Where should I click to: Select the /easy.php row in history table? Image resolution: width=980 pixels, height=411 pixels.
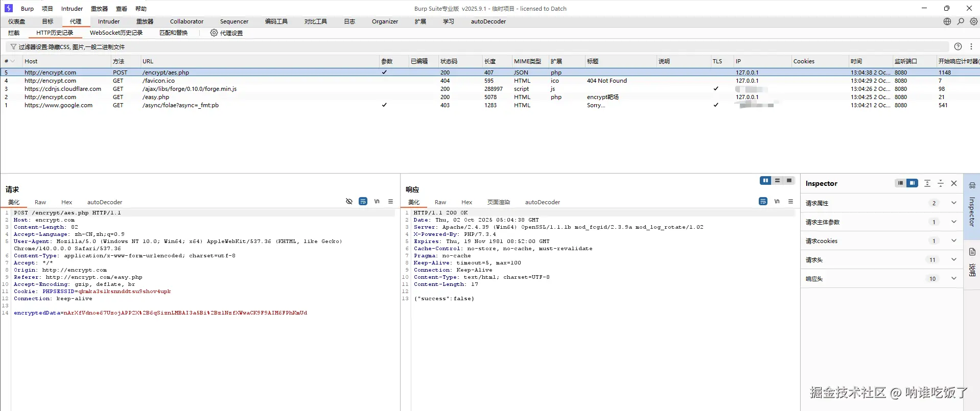[156, 97]
